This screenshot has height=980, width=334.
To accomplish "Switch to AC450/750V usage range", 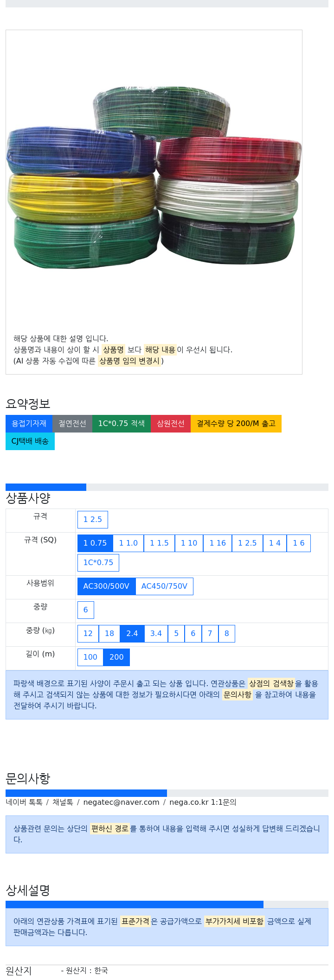I will (164, 586).
